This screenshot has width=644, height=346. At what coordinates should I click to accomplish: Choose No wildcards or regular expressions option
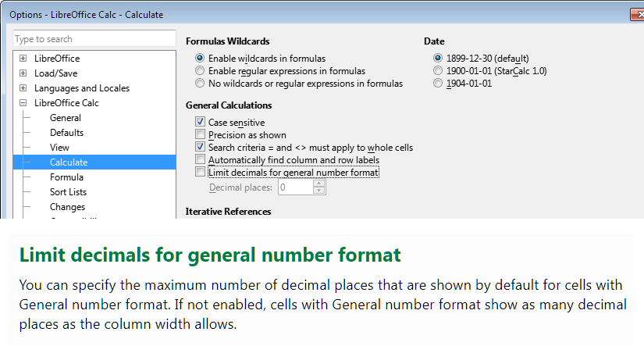pyautogui.click(x=200, y=83)
